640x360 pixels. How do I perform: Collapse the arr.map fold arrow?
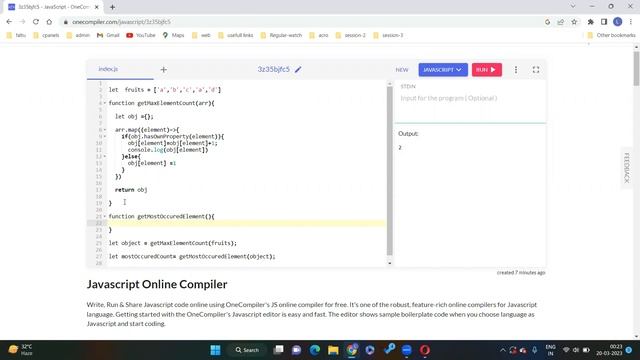(105, 130)
